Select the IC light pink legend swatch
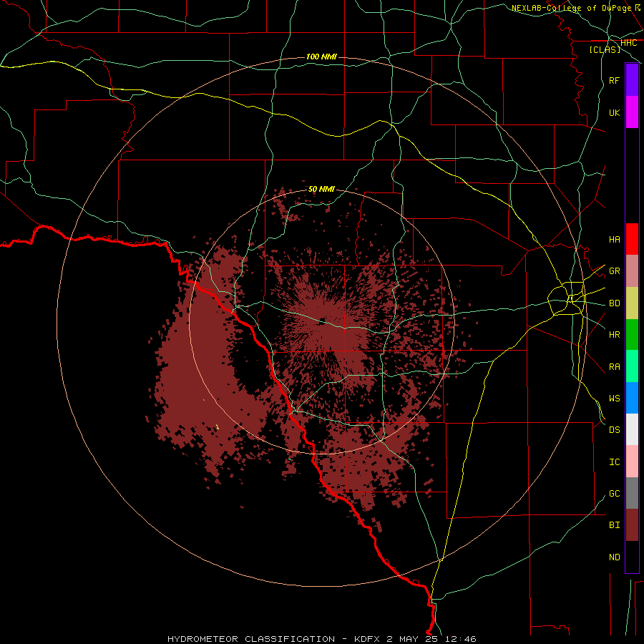The height and width of the screenshot is (644, 644). pyautogui.click(x=632, y=462)
